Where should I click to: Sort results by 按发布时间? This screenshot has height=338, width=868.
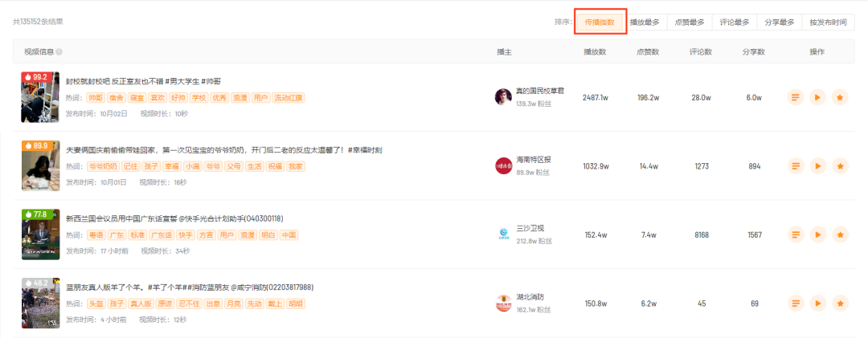828,22
